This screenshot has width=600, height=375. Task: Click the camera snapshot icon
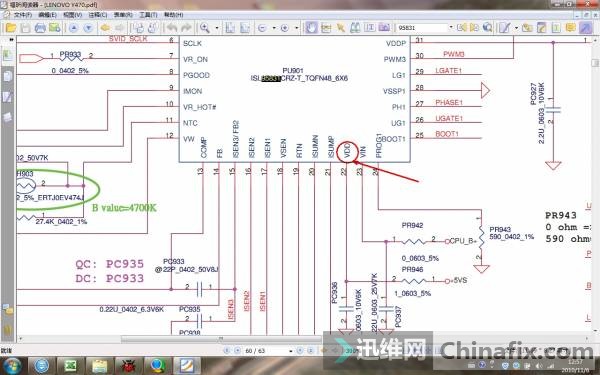coord(384,28)
